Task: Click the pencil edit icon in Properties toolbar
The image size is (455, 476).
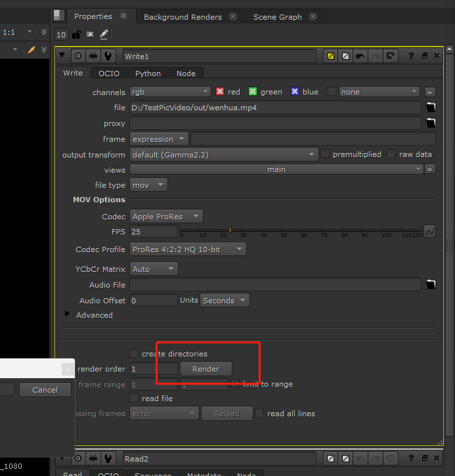Action: (x=104, y=34)
